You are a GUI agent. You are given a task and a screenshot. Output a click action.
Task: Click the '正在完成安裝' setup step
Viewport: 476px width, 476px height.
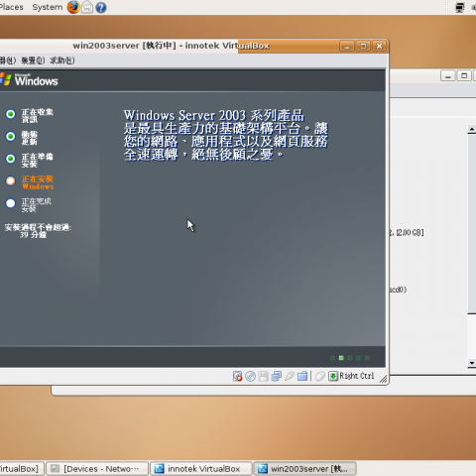(36, 205)
